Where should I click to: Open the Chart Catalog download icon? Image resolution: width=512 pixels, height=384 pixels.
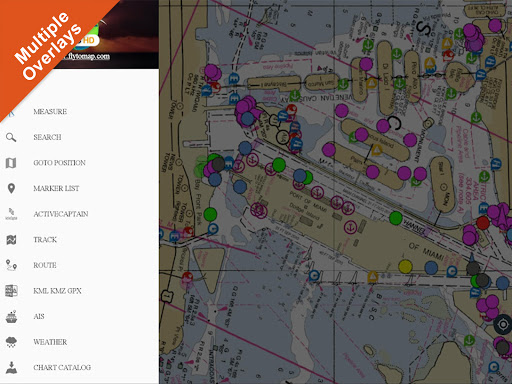[11, 367]
